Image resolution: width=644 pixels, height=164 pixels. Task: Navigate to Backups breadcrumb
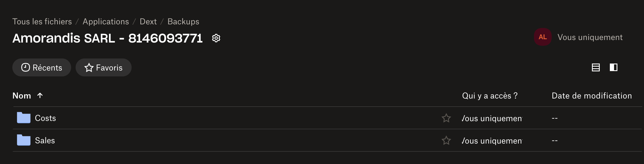183,22
